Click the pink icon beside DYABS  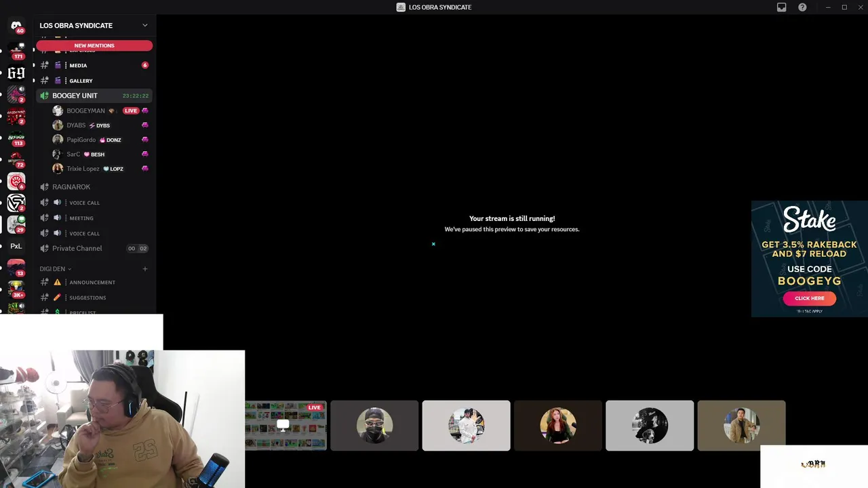pyautogui.click(x=145, y=125)
